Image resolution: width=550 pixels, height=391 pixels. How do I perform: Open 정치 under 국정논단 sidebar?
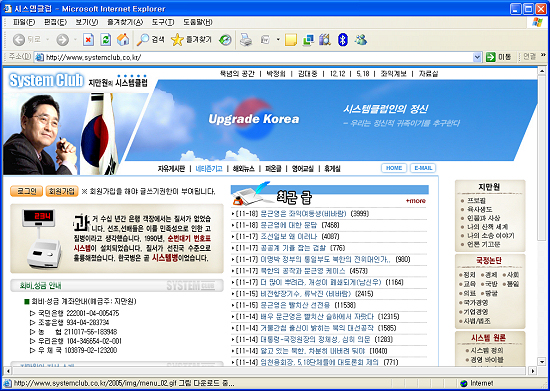click(469, 275)
